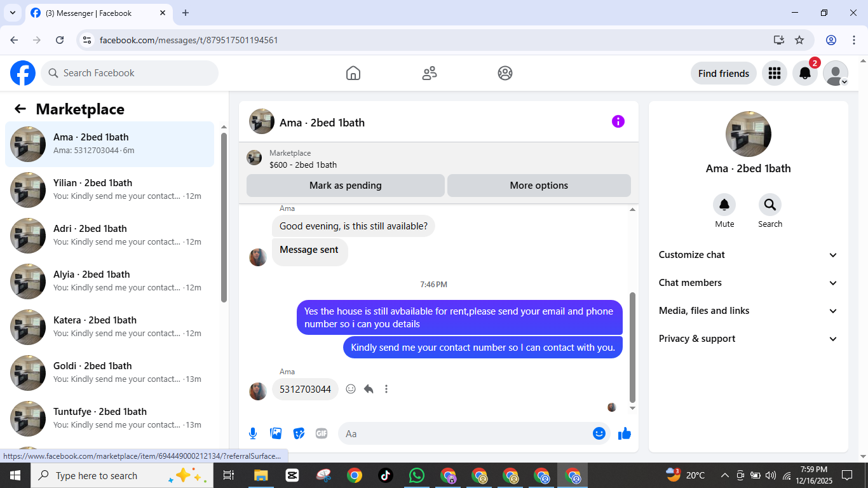Open the Facebook Menu grid icon
The image size is (868, 488).
pyautogui.click(x=775, y=73)
